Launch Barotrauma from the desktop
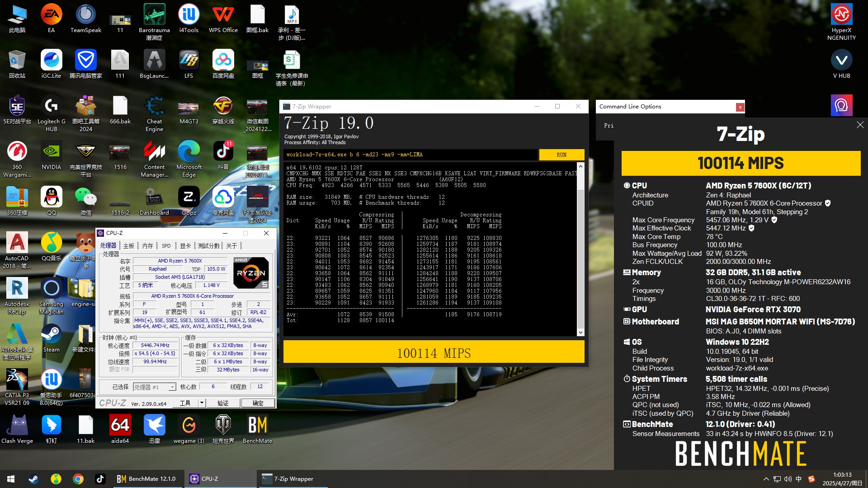 click(154, 22)
